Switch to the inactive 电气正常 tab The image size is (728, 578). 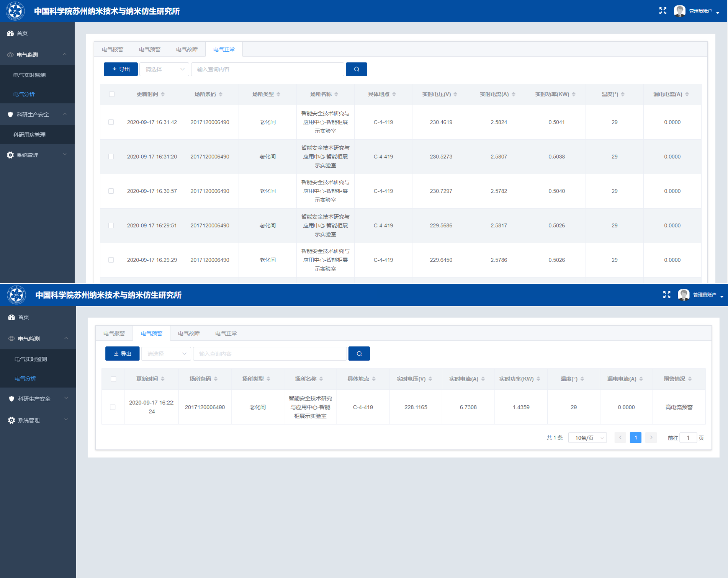pyautogui.click(x=226, y=333)
